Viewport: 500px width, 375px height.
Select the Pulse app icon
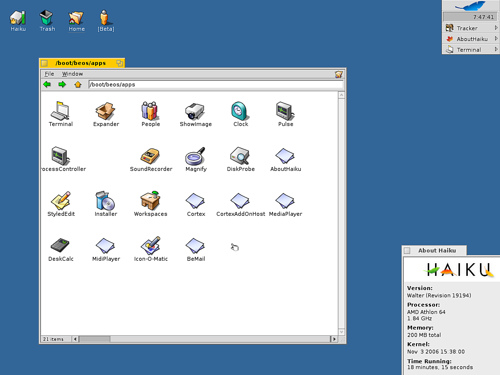(285, 111)
